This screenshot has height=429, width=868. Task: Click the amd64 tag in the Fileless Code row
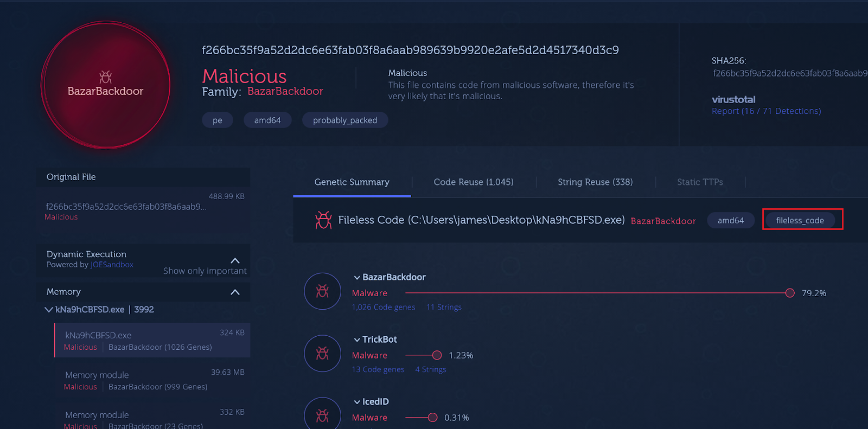point(731,220)
